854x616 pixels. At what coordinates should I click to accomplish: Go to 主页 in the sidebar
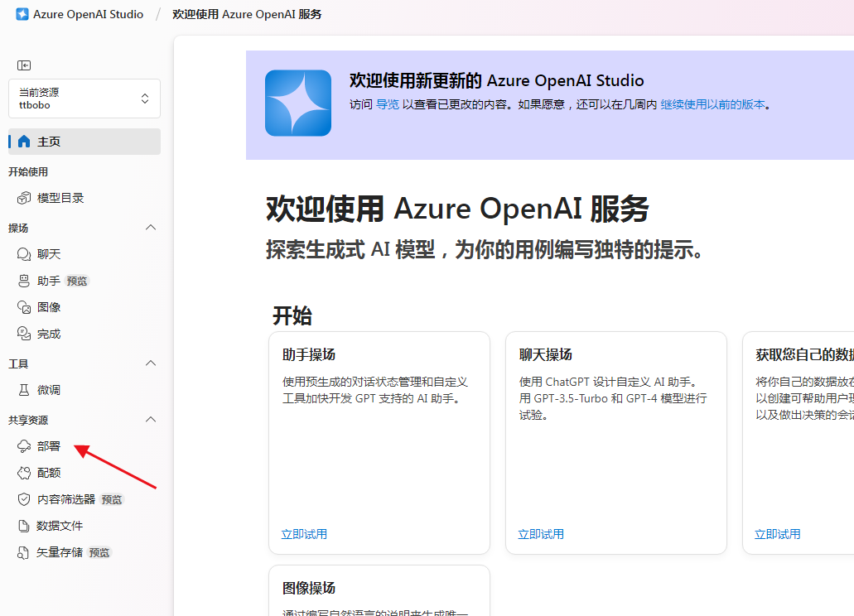[x=84, y=142]
